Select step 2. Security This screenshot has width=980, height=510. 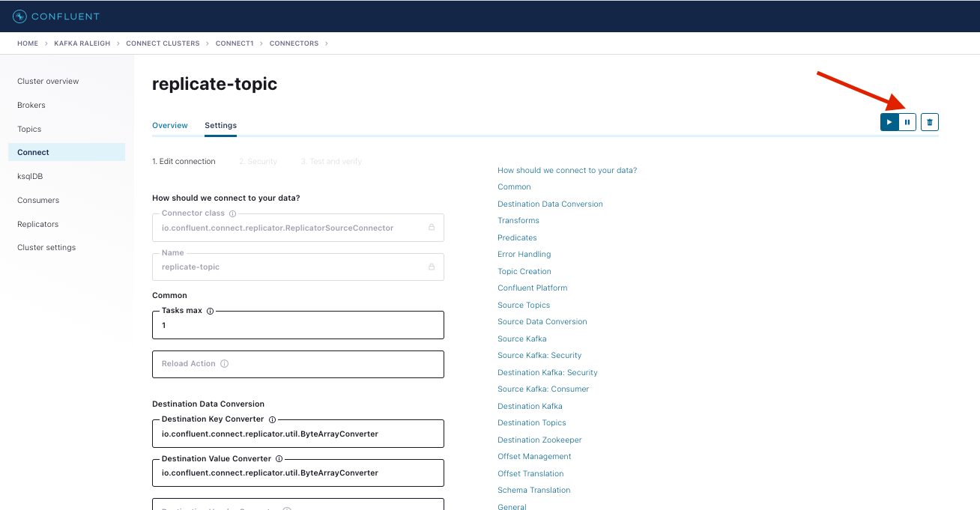point(258,161)
